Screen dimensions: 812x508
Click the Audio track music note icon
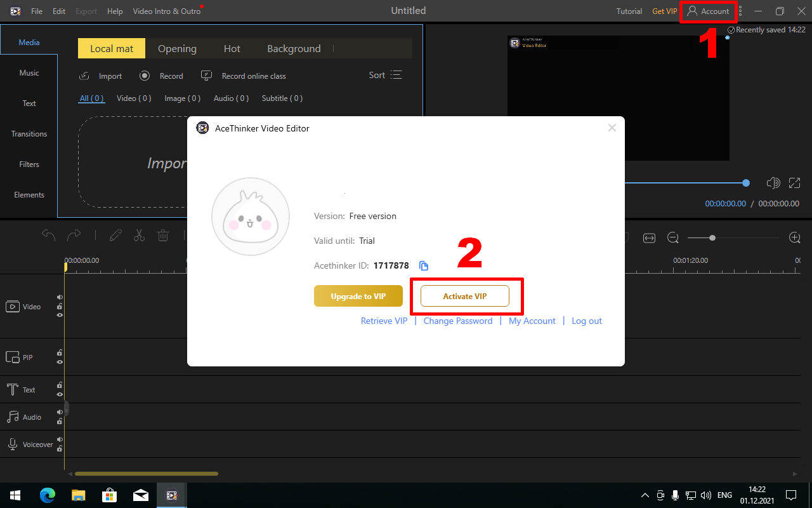13,417
